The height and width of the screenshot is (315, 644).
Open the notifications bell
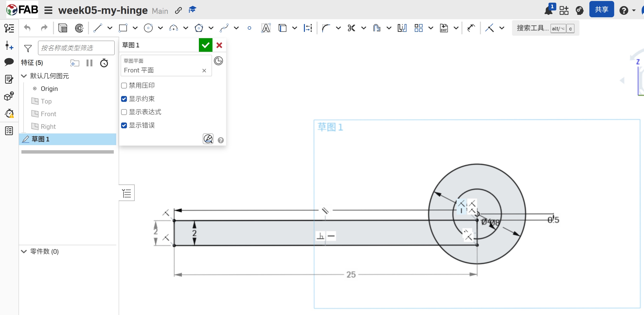click(x=548, y=10)
